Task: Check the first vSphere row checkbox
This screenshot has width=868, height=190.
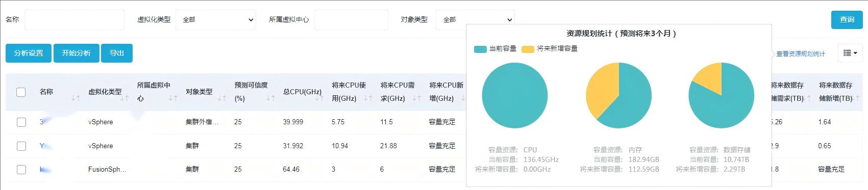Action: point(21,122)
